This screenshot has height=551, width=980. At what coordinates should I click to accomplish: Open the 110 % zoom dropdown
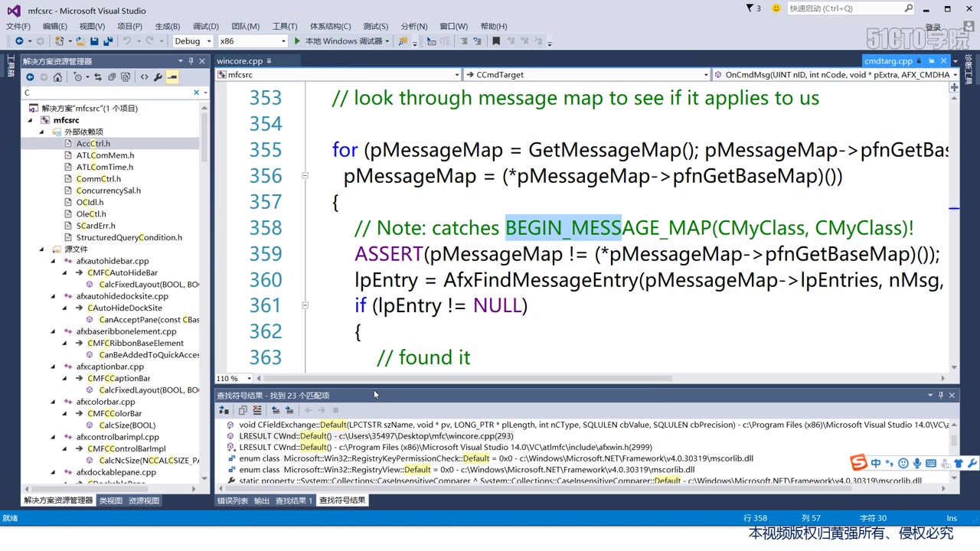point(248,378)
